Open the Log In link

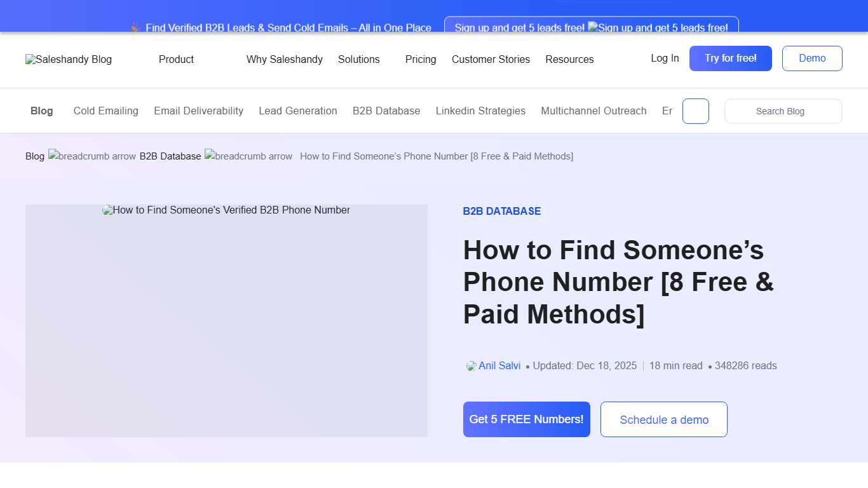pos(664,58)
